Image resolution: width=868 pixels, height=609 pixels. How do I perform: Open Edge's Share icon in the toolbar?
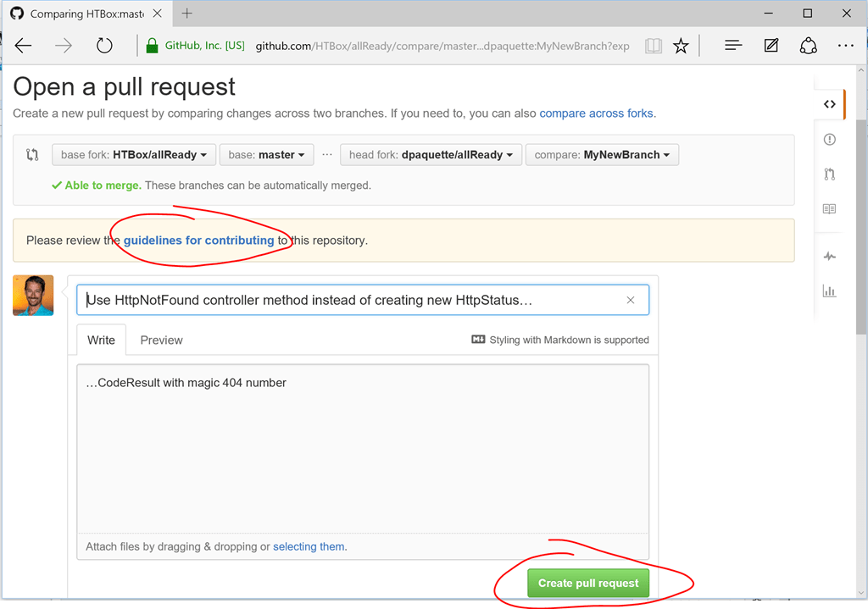[808, 45]
